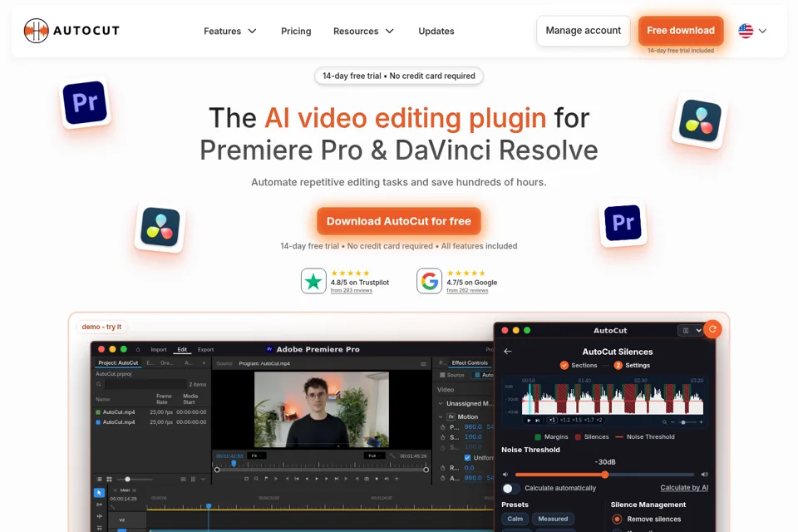Select the Ripple Edit tool
This screenshot has width=798, height=532.
tap(99, 516)
